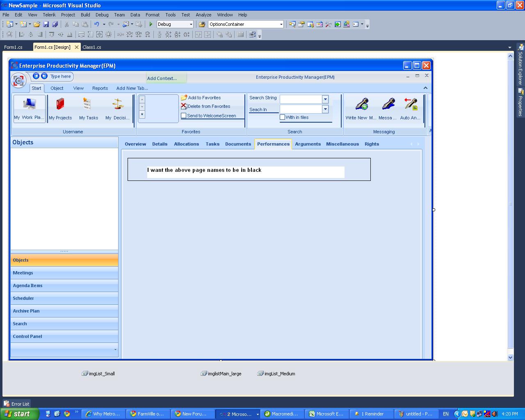Viewport: 525px width, 420px height.
Task: Open the Toolbox via the wrench icon
Action: (x=329, y=24)
